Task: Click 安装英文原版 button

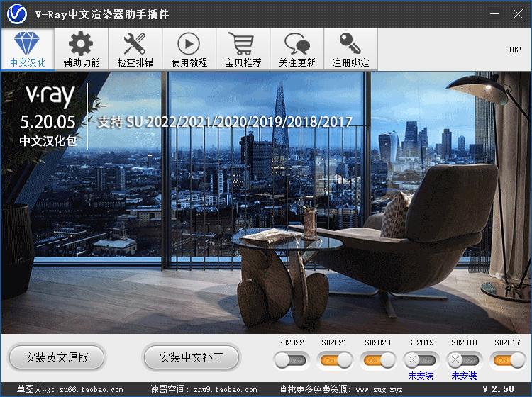Action: tap(57, 357)
